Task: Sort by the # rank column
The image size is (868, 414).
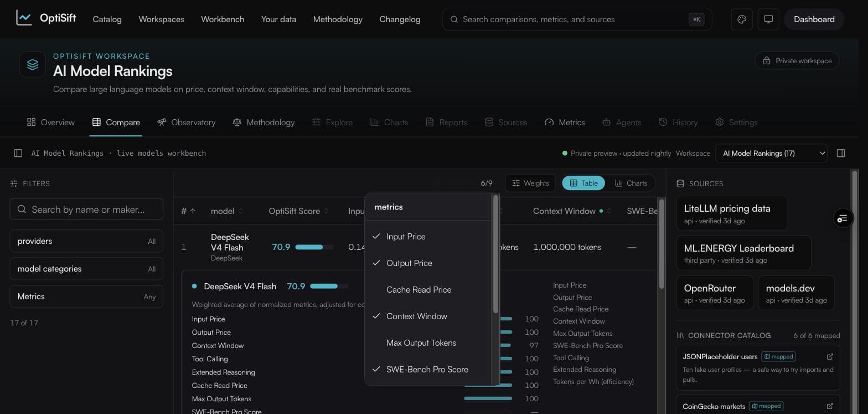Action: [188, 211]
